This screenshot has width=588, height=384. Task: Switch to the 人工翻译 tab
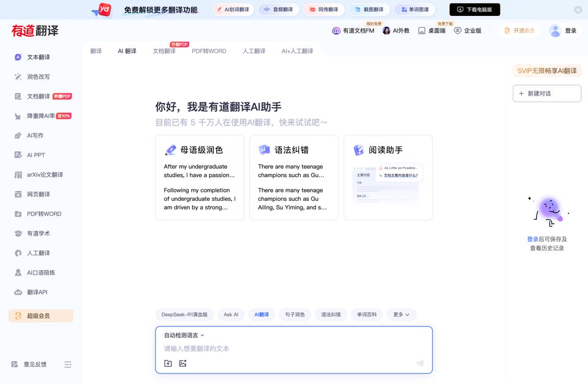(x=254, y=51)
